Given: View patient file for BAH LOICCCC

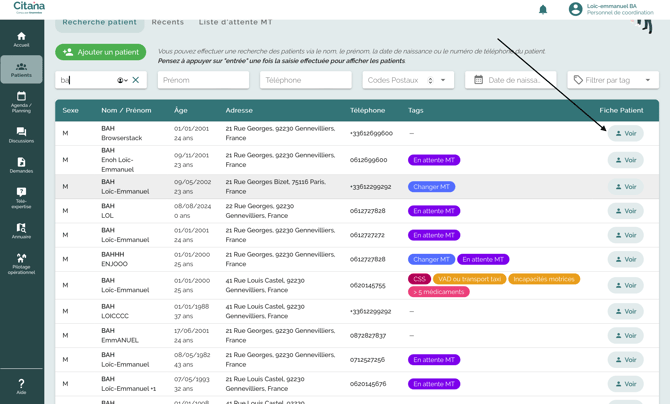Looking at the screenshot, I should coord(626,311).
